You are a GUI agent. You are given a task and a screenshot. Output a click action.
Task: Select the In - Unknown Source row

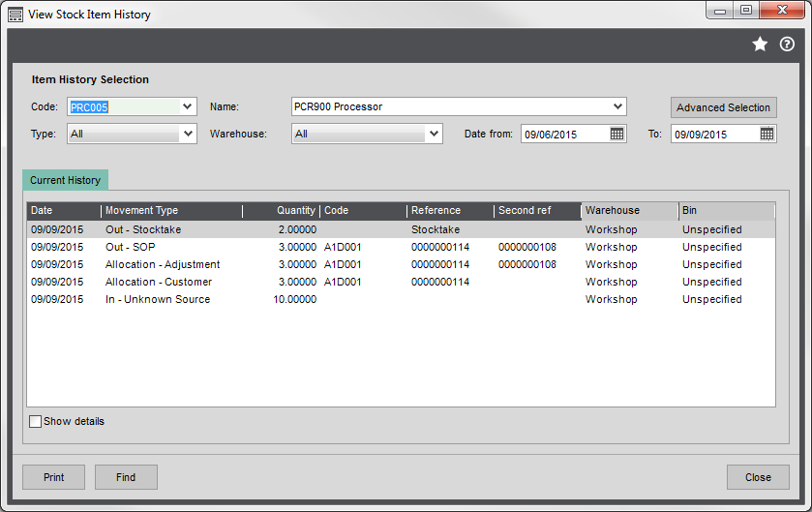[x=290, y=299]
